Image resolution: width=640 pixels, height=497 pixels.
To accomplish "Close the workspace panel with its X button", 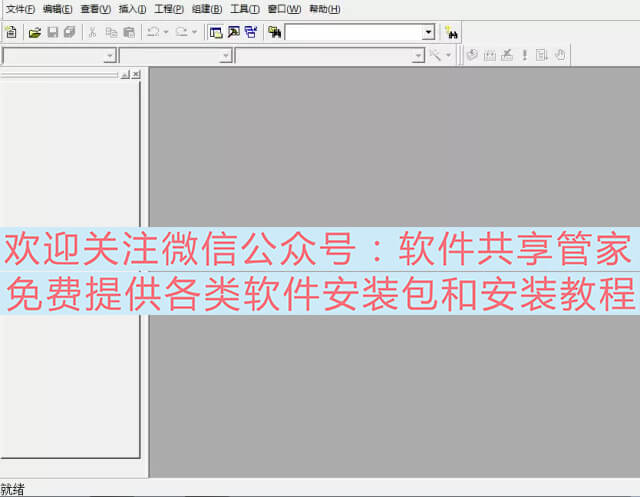I will point(136,75).
